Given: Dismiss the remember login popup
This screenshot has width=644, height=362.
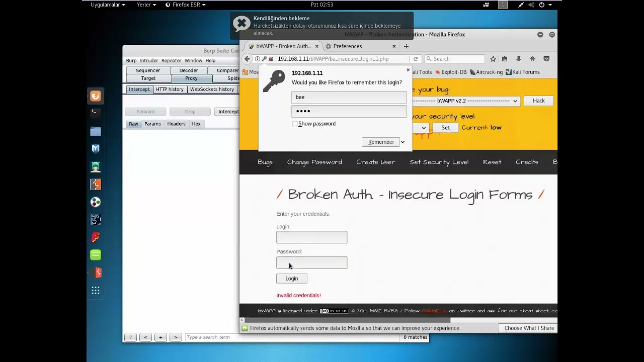Looking at the screenshot, I should (x=408, y=70).
